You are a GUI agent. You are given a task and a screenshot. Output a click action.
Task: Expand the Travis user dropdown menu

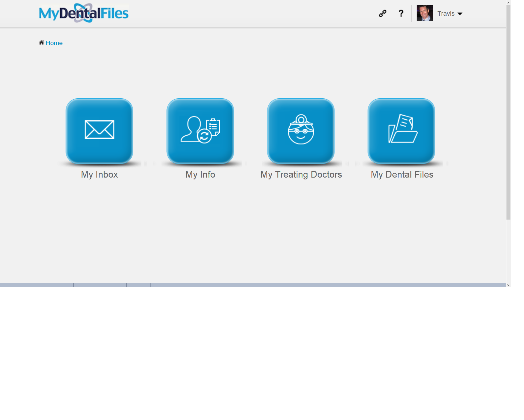coord(461,14)
